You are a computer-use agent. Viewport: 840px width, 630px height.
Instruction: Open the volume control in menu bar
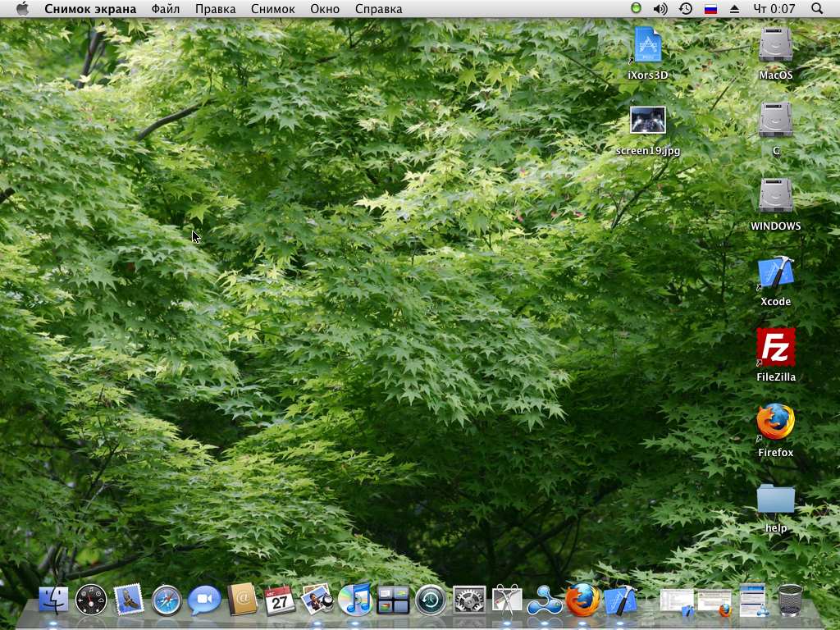point(660,9)
